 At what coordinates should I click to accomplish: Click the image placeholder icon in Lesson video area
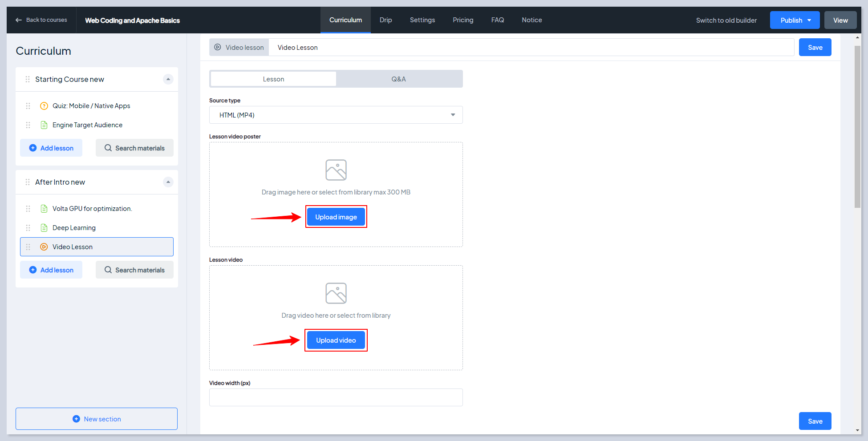pos(336,293)
